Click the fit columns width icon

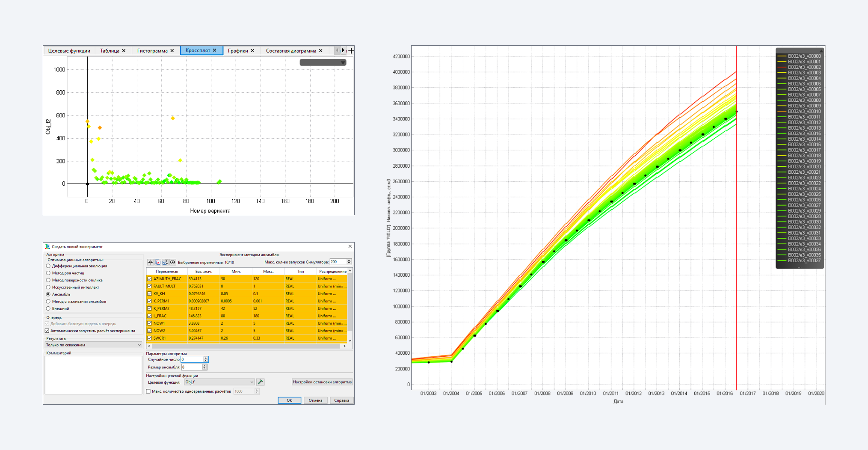150,262
